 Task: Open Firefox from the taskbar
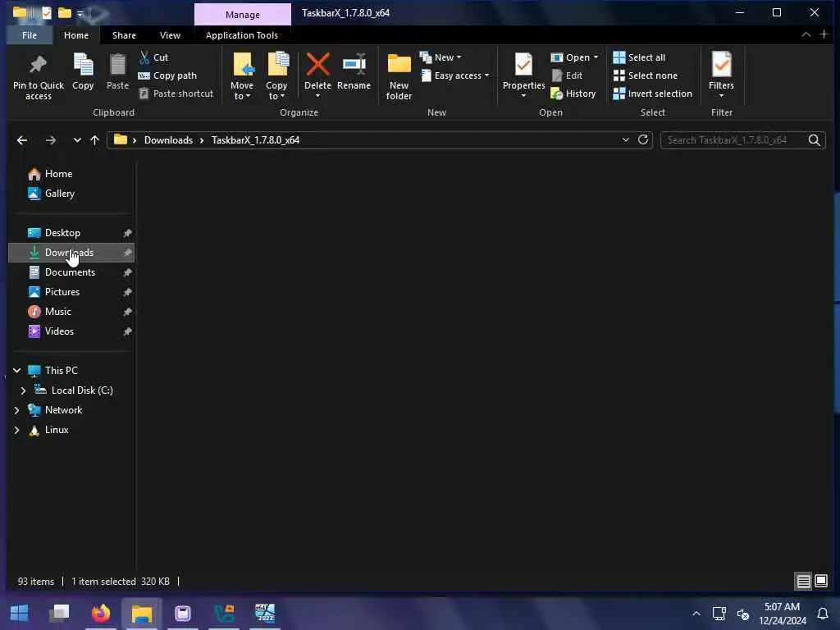click(101, 613)
